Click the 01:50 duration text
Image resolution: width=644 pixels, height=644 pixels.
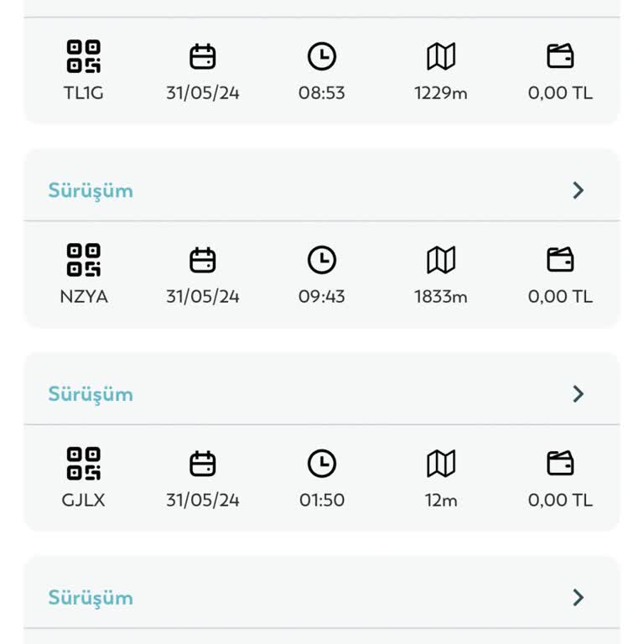(322, 500)
